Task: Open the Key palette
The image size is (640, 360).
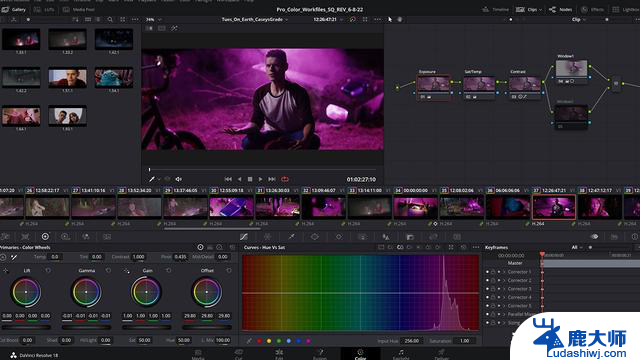Action: click(410, 237)
